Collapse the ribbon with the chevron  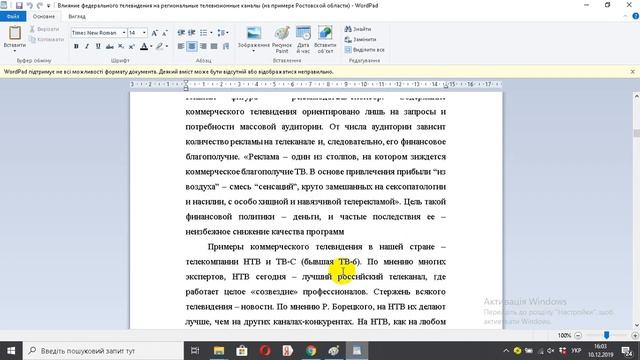tap(626, 16)
